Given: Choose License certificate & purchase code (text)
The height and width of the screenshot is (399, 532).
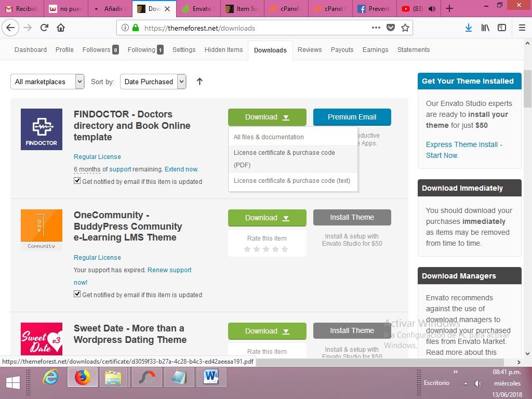Looking at the screenshot, I should [293, 181].
